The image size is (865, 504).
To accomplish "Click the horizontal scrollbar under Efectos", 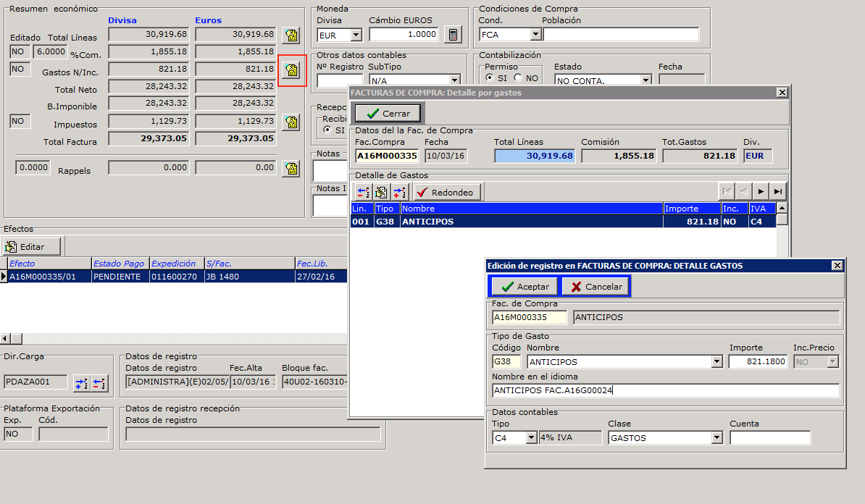I will 174,339.
